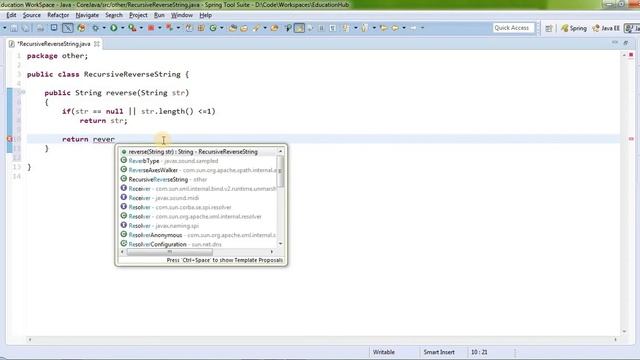Open the Help menu
This screenshot has height=360, width=640.
click(205, 15)
